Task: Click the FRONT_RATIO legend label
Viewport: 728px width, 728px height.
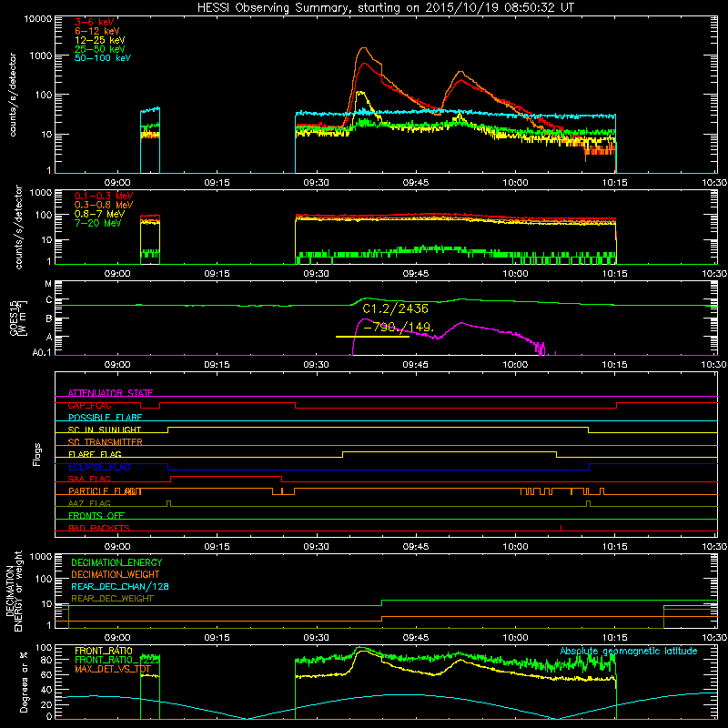Action: pos(104,651)
